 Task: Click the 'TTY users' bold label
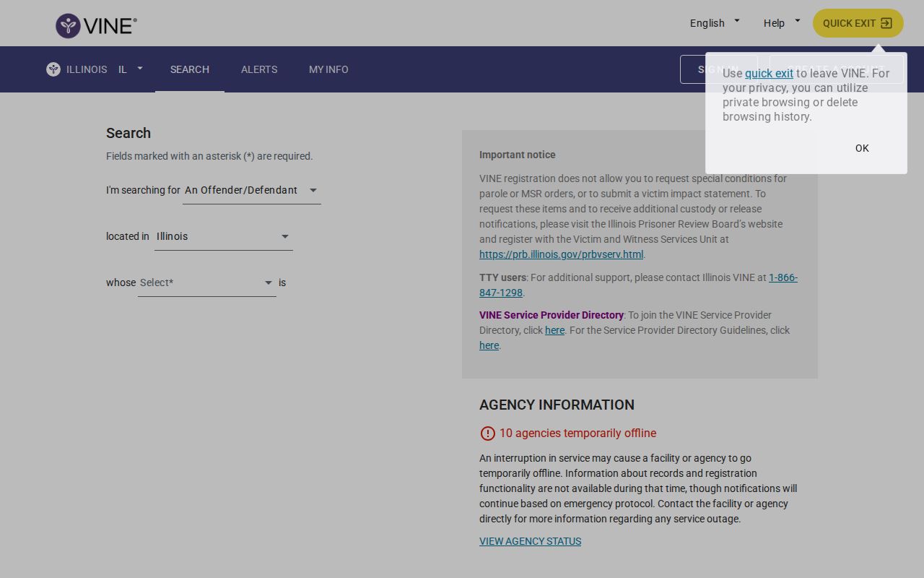tap(502, 277)
